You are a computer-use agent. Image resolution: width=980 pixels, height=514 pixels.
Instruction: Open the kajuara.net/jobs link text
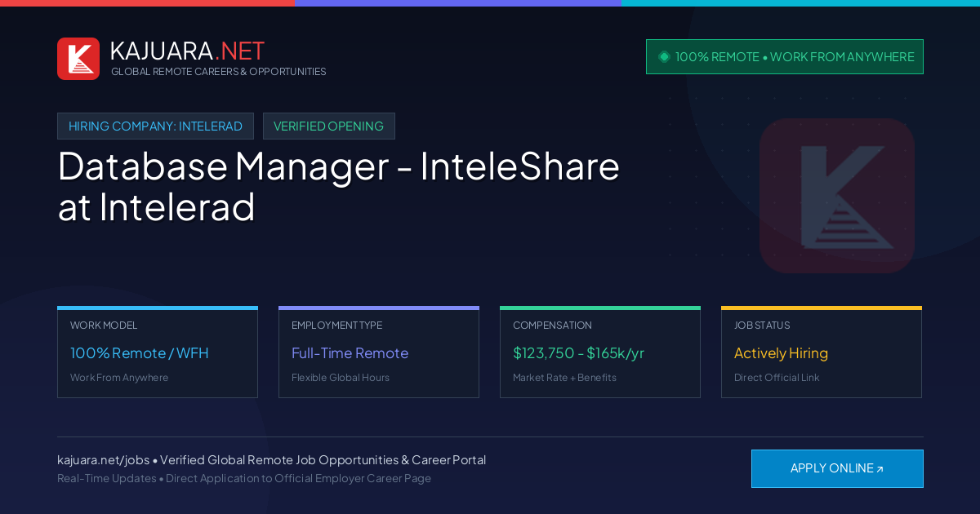[x=103, y=460]
